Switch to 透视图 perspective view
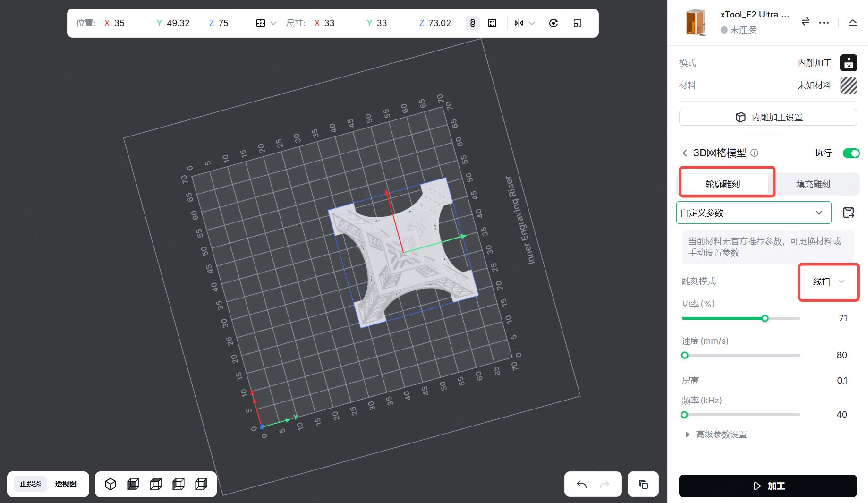Image resolution: width=868 pixels, height=503 pixels. [x=66, y=484]
